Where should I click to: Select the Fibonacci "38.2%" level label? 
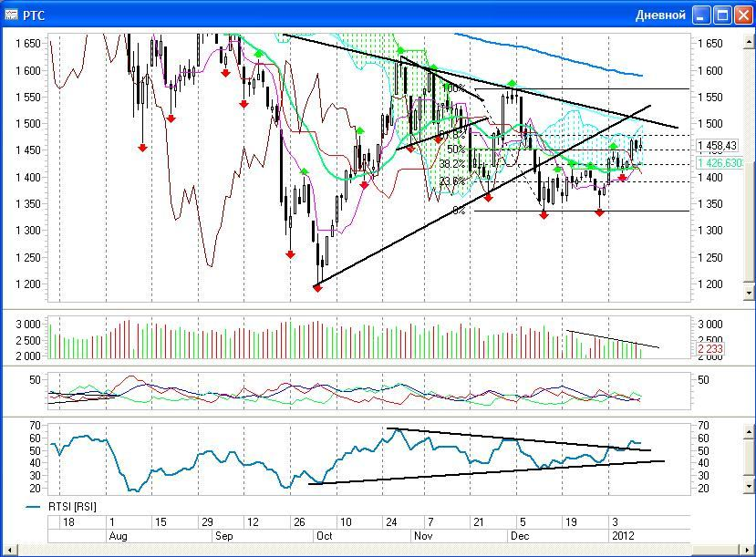point(451,164)
